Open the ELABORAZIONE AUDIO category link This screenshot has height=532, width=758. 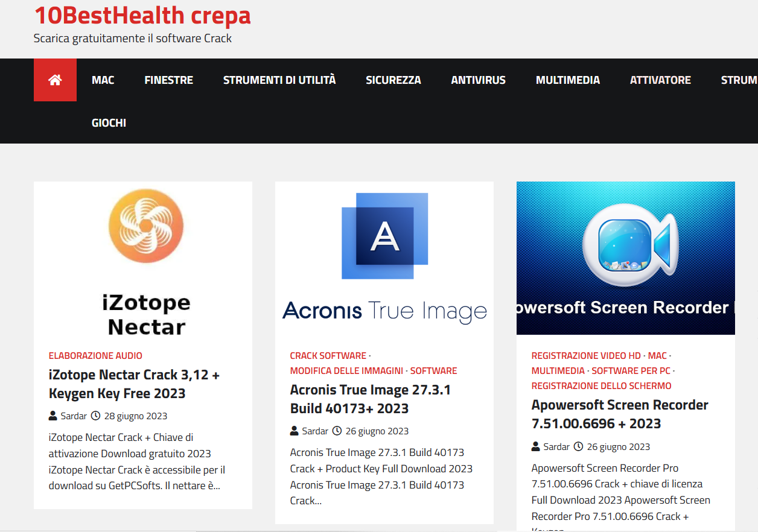[95, 356]
